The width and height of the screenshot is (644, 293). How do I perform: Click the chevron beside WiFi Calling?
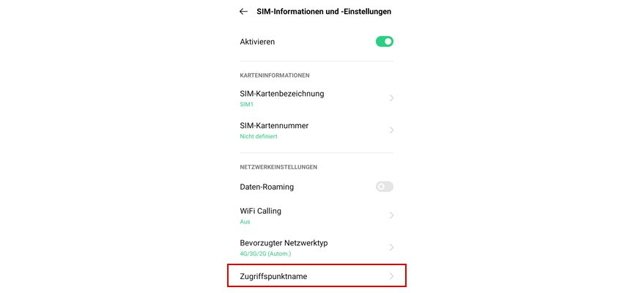click(392, 215)
